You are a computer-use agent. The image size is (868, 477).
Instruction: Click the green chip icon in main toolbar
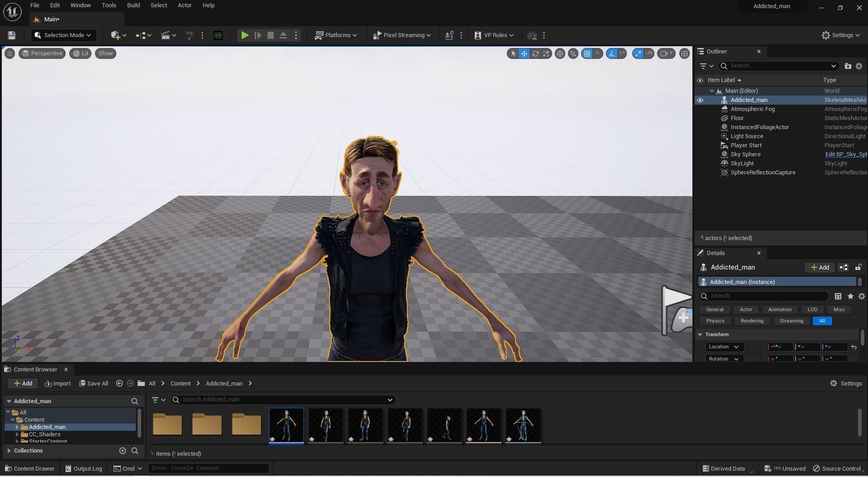[x=218, y=35]
